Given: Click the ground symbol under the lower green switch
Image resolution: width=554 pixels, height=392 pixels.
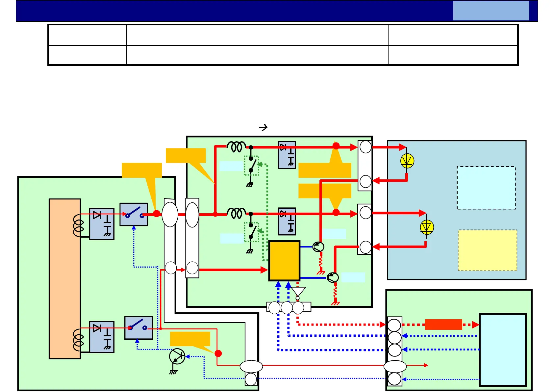Looking at the screenshot, I should tap(250, 251).
